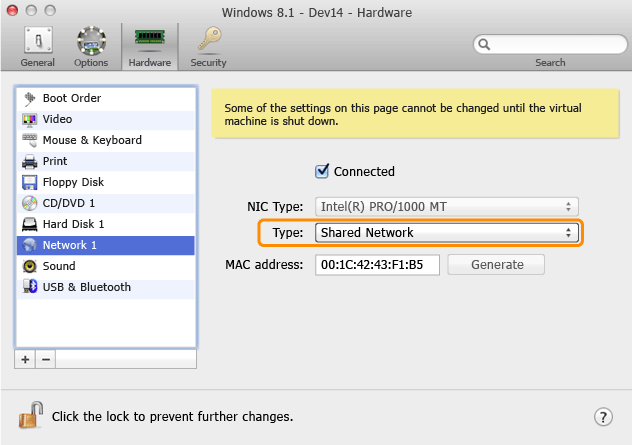
Task: Uncheck the Connected checkbox
Action: pos(322,171)
